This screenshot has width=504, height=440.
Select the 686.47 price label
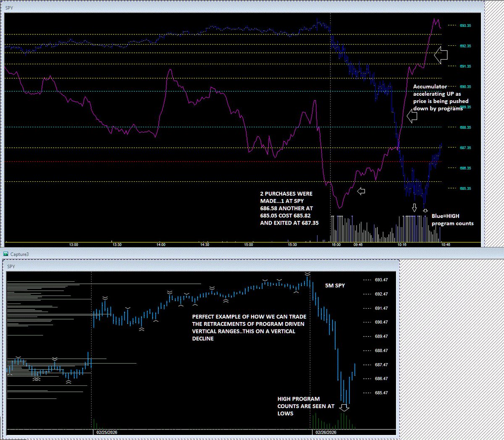[381, 379]
